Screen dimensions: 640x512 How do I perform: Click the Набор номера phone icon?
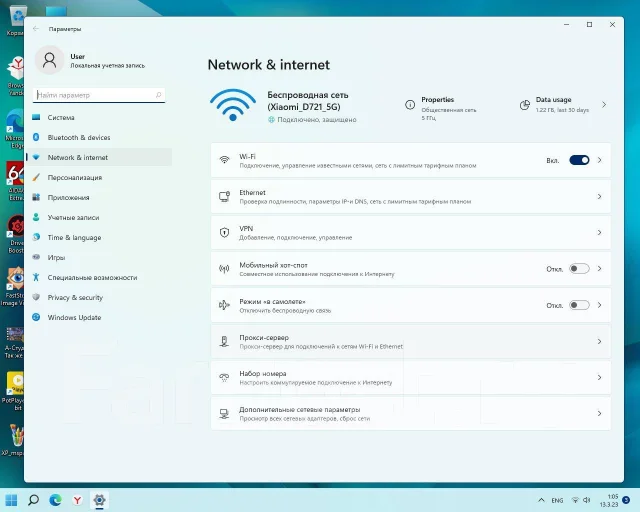pos(224,377)
